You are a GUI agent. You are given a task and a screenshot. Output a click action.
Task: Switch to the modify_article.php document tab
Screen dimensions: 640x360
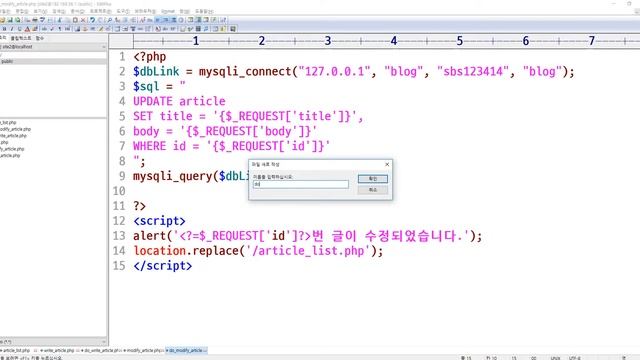tap(144, 350)
